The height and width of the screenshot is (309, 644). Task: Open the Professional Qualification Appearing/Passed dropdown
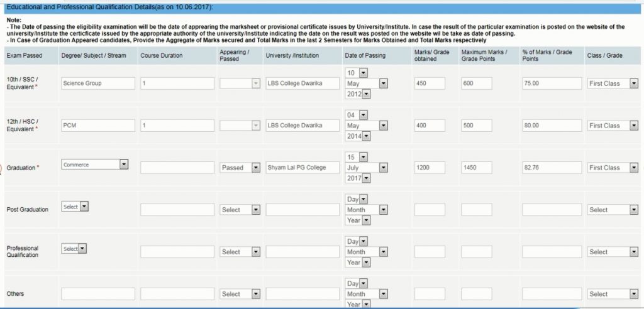240,252
